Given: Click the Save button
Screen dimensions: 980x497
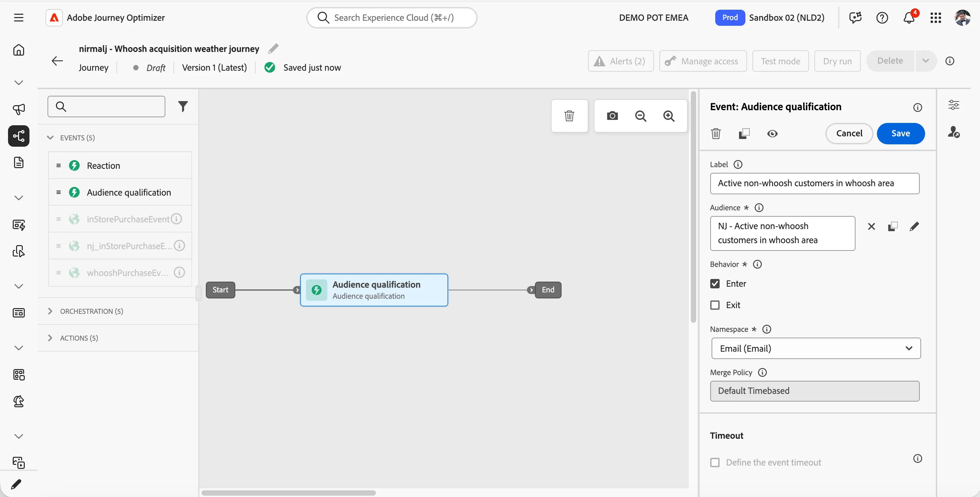Looking at the screenshot, I should click(900, 134).
